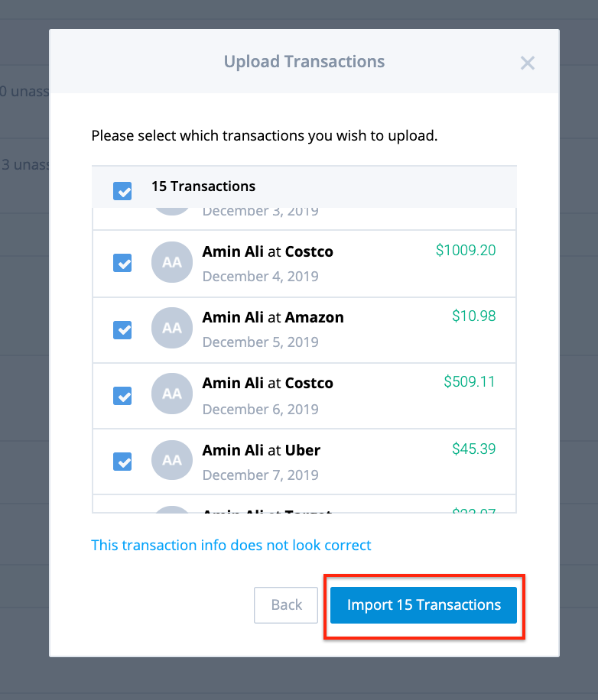Click the AA avatar beside the Uber transaction
The width and height of the screenshot is (598, 700).
pyautogui.click(x=172, y=460)
